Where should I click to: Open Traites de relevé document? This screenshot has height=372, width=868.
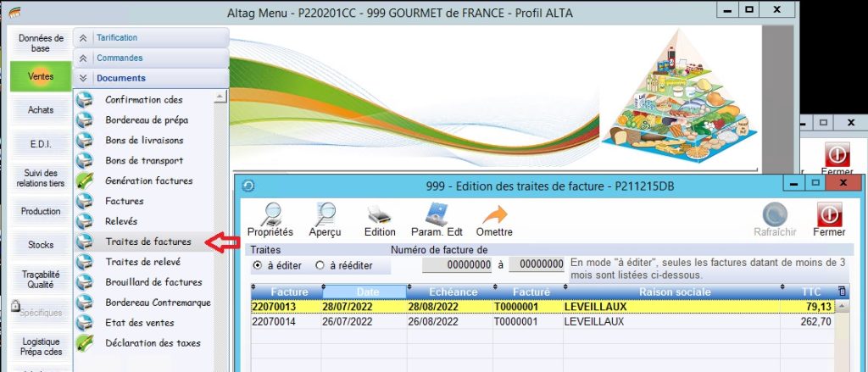click(x=142, y=262)
